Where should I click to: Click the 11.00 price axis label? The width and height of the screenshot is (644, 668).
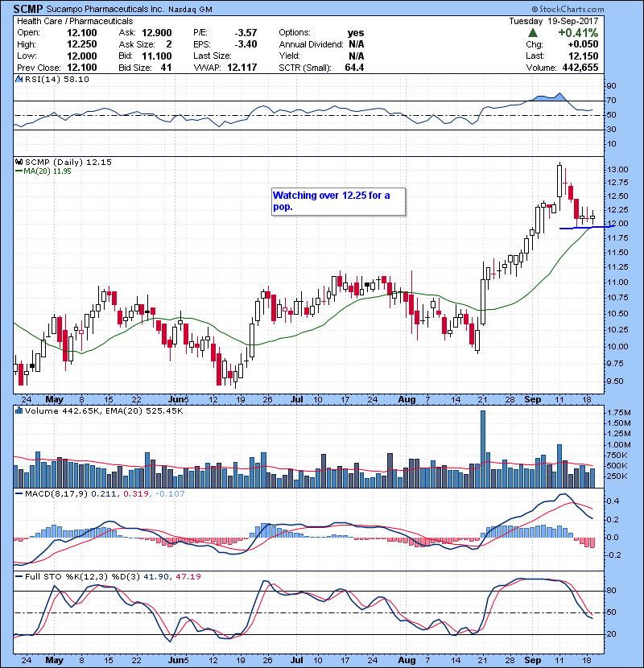pyautogui.click(x=617, y=282)
